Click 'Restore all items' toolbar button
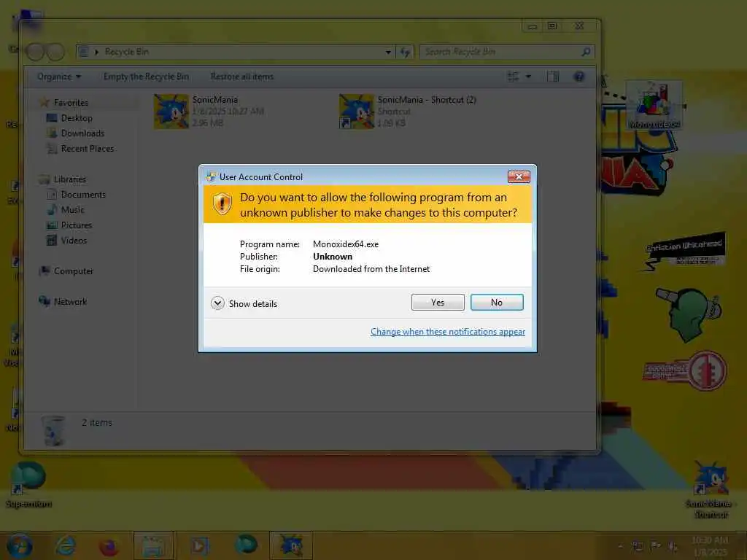Image resolution: width=747 pixels, height=560 pixels. click(242, 77)
